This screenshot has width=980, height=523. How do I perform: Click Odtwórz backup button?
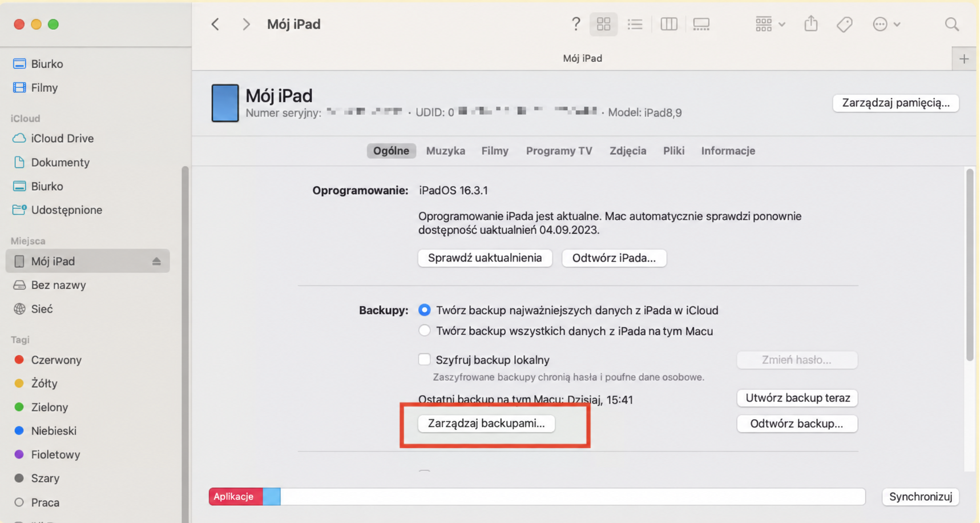[797, 424]
